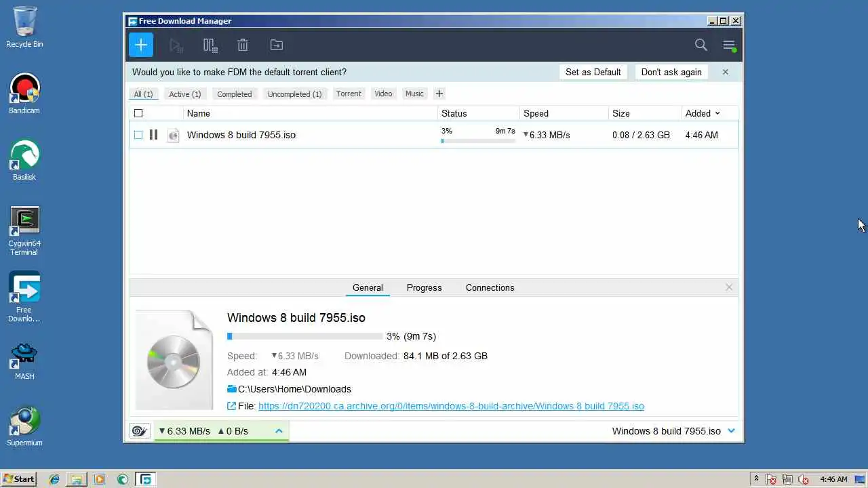
Task: Open Basilisk browser desktop shortcut
Action: coord(24,160)
